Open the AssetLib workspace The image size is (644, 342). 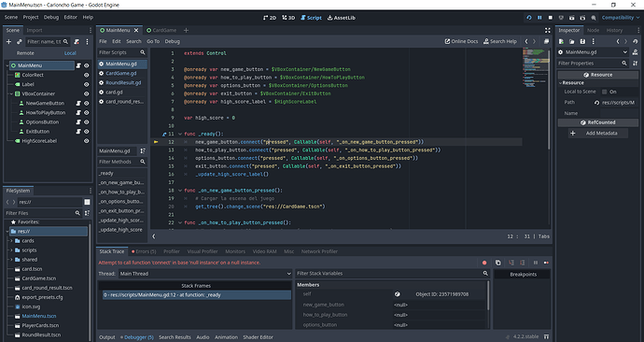pyautogui.click(x=342, y=18)
